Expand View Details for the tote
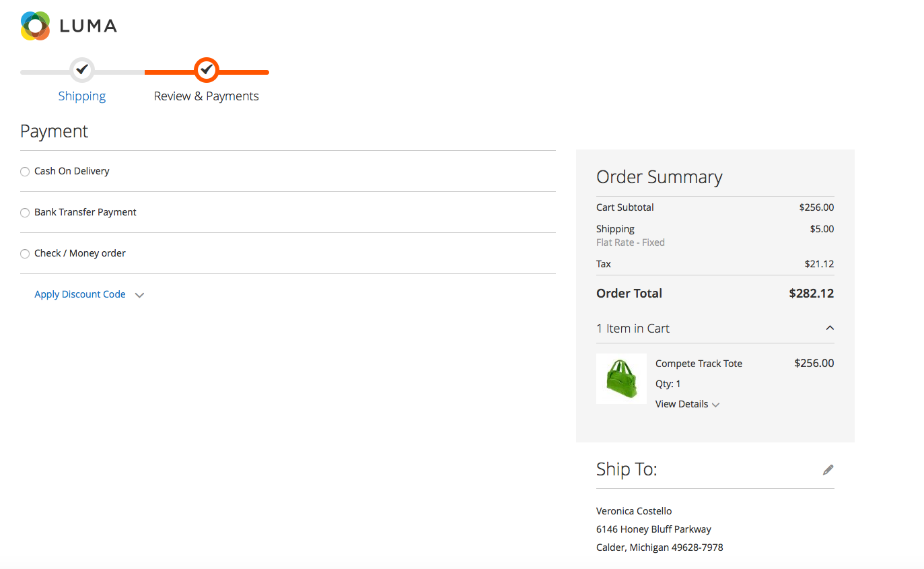This screenshot has width=924, height=569. (x=682, y=404)
